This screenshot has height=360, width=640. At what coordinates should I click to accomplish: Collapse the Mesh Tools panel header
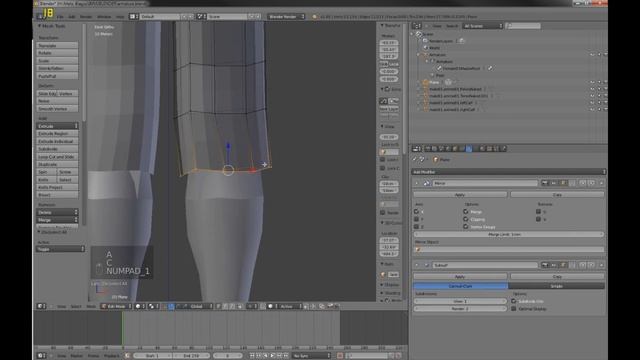tap(52, 26)
